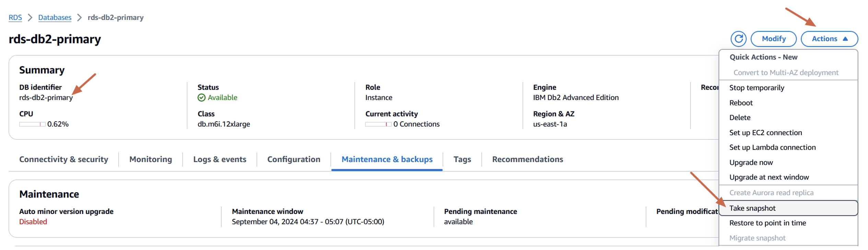This screenshot has height=250, width=868.
Task: Open the Actions dropdown menu
Action: pos(829,39)
